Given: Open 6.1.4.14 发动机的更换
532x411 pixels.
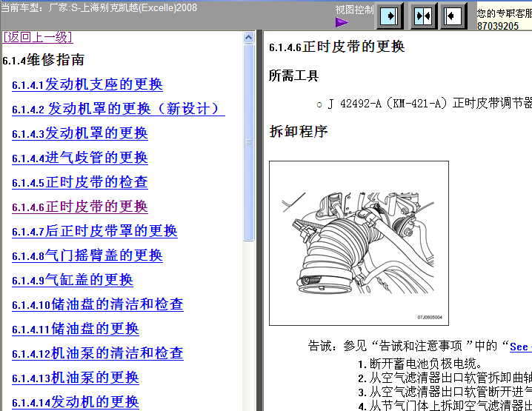Looking at the screenshot, I should tap(76, 402).
